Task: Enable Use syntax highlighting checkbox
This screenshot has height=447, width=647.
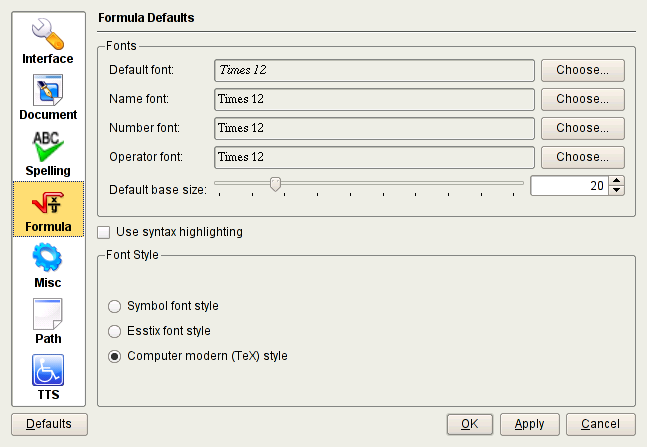Action: (x=104, y=232)
